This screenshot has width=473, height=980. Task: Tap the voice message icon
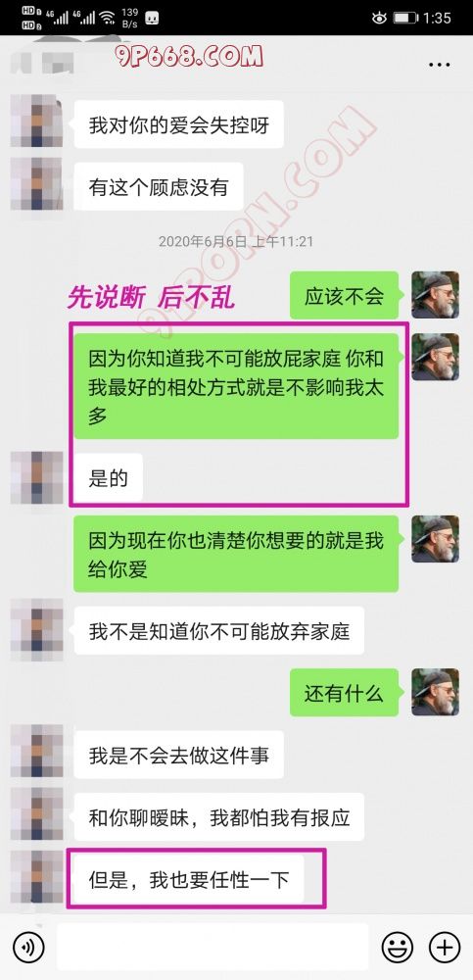pos(28,947)
